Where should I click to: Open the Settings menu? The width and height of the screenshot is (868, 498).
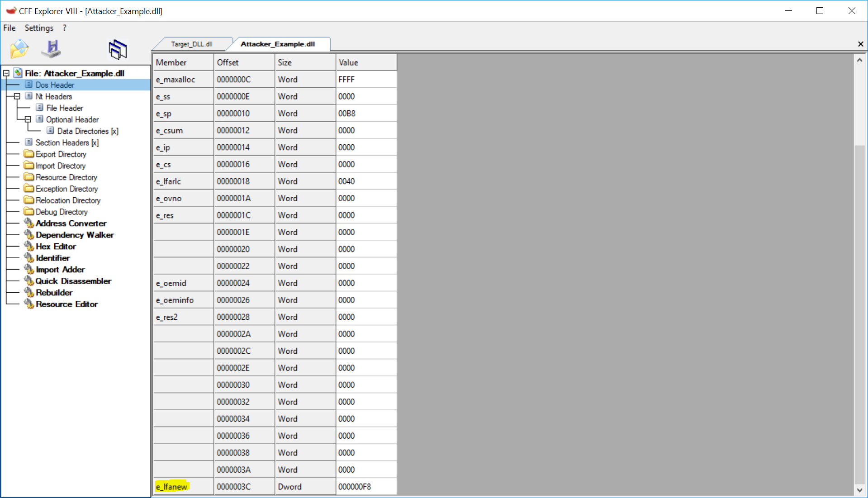point(39,28)
